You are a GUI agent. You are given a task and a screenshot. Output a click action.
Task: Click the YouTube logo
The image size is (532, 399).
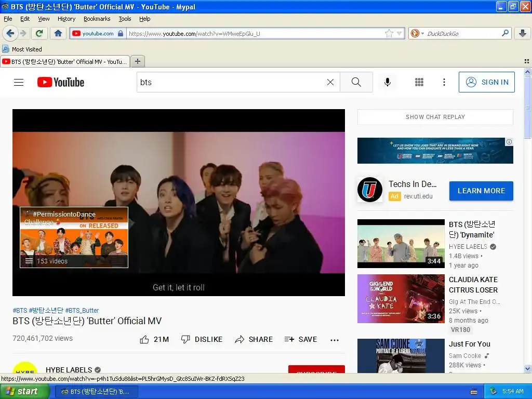click(x=61, y=82)
